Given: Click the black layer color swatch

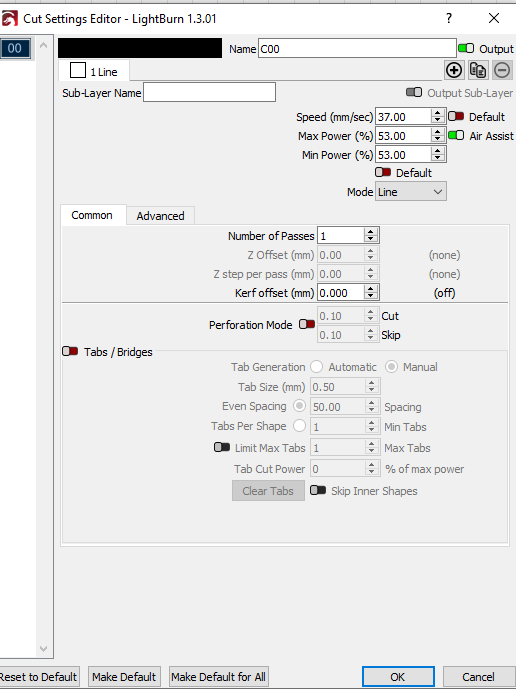Looking at the screenshot, I should click(x=140, y=48).
